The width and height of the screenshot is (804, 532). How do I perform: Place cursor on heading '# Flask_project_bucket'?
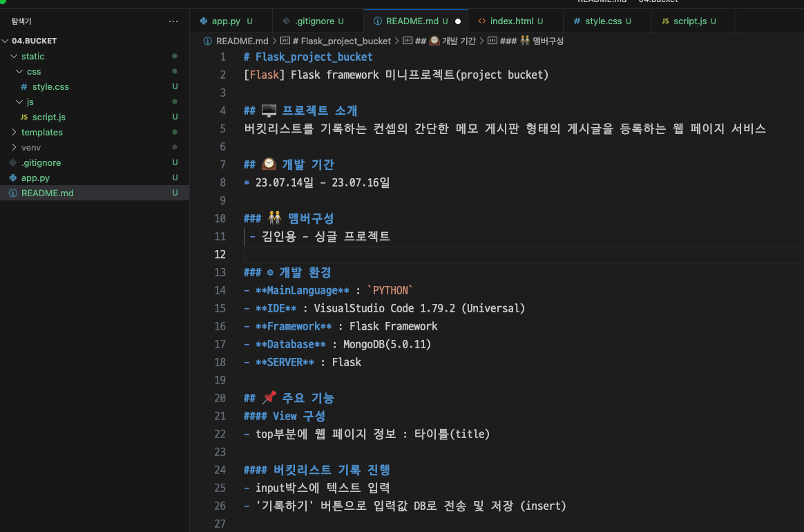click(308, 57)
